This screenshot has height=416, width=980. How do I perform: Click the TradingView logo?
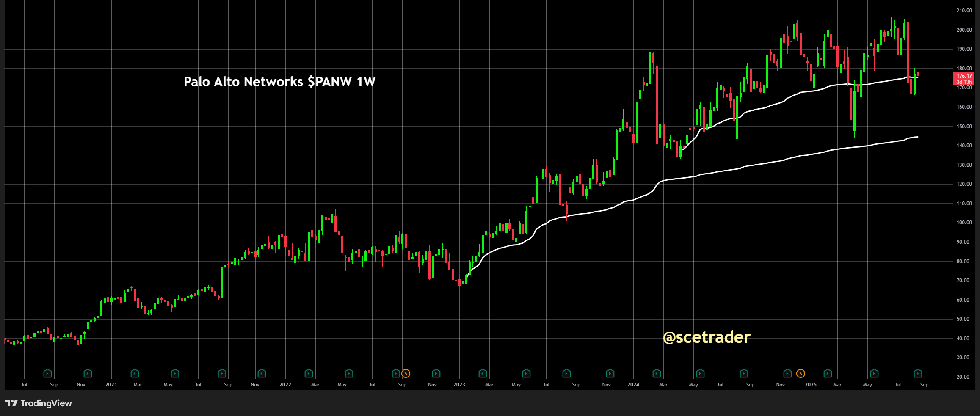(x=39, y=403)
